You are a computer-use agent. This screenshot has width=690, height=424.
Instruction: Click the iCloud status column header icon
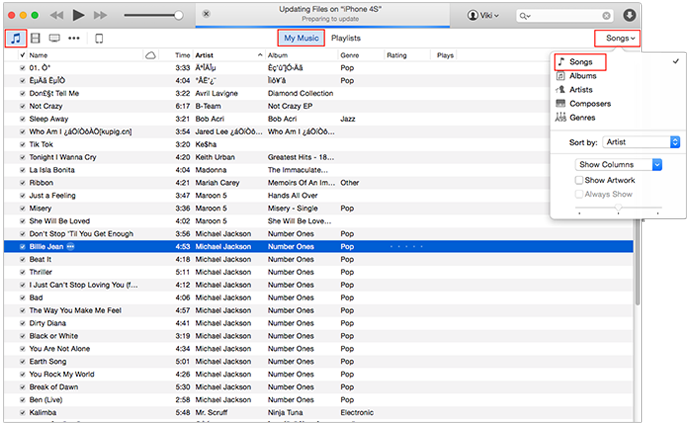click(150, 55)
